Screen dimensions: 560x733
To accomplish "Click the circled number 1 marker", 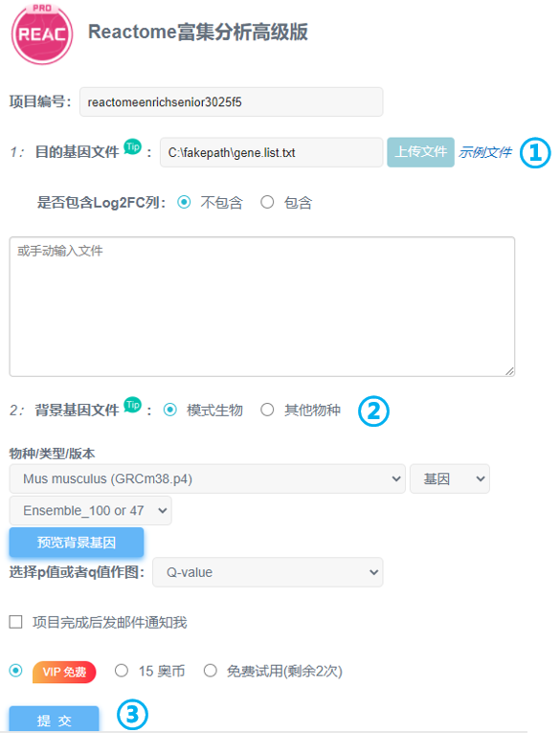I will click(535, 153).
